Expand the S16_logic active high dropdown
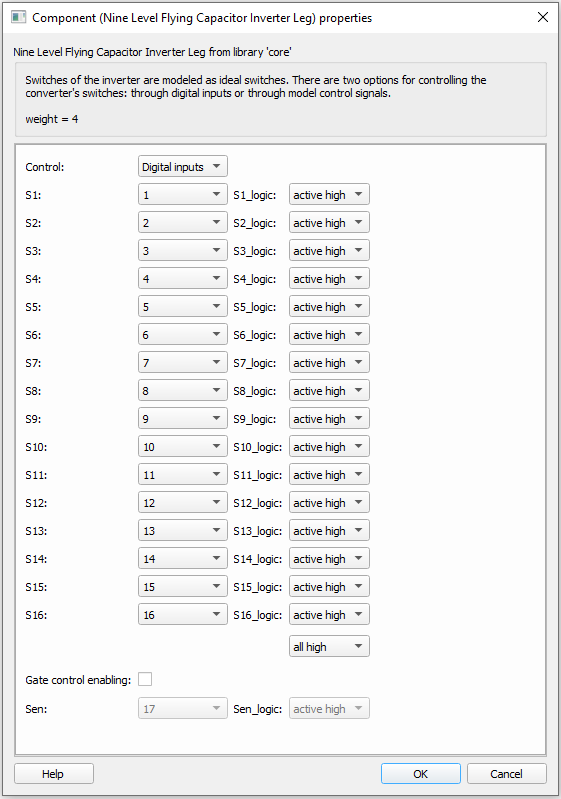 [329, 615]
